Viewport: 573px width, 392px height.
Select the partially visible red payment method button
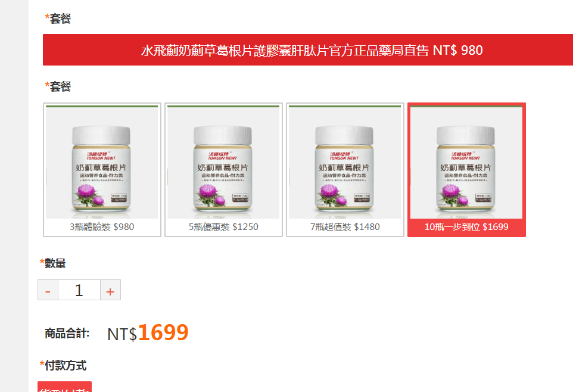pyautogui.click(x=65, y=387)
